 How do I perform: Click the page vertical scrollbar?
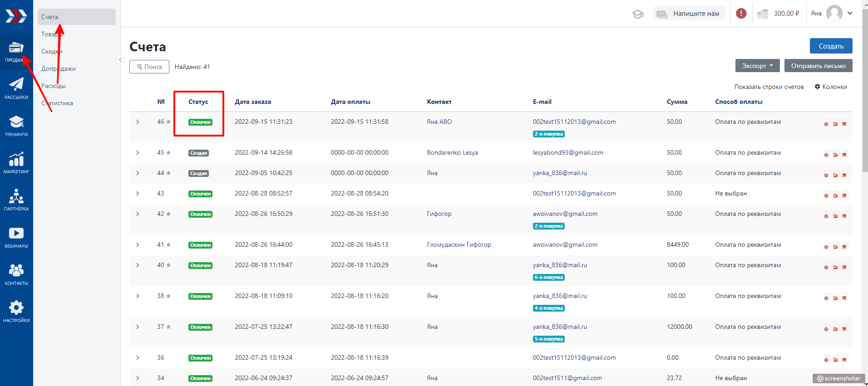[x=865, y=91]
